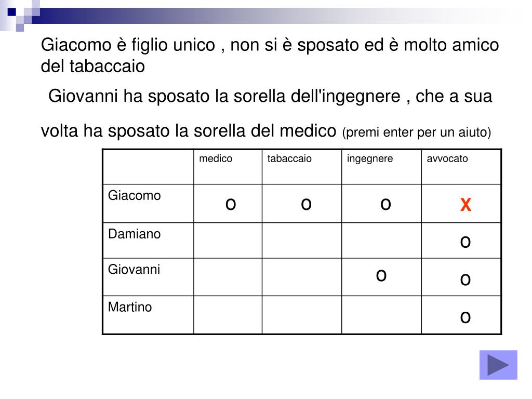Screen dimensions: 532x399
Task: Select the ingegnere column header
Action: coord(370,159)
